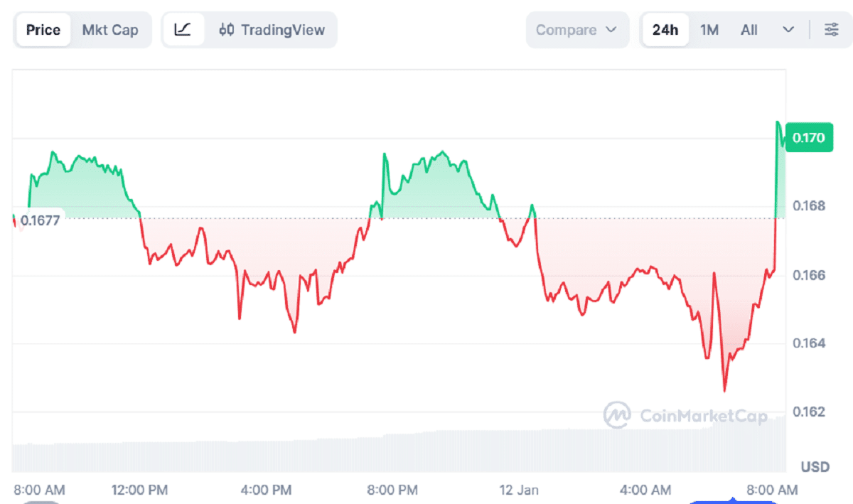Click the USD axis label
Screen dimensions: 853x504
pyautogui.click(x=814, y=466)
